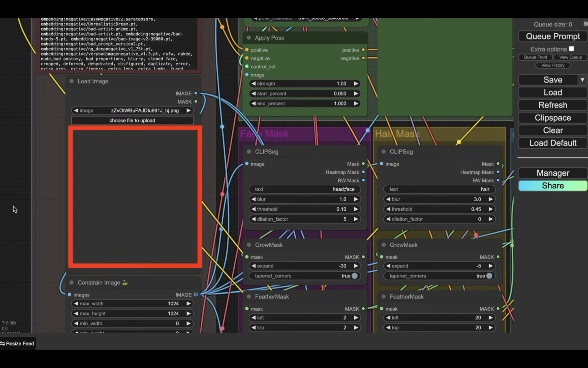Collapse the GrowMask node with expand -30
Image resolution: width=588 pixels, height=368 pixels.
click(249, 245)
